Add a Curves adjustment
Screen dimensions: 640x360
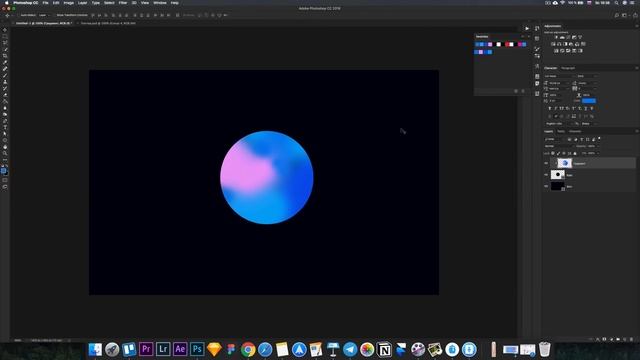click(568, 37)
